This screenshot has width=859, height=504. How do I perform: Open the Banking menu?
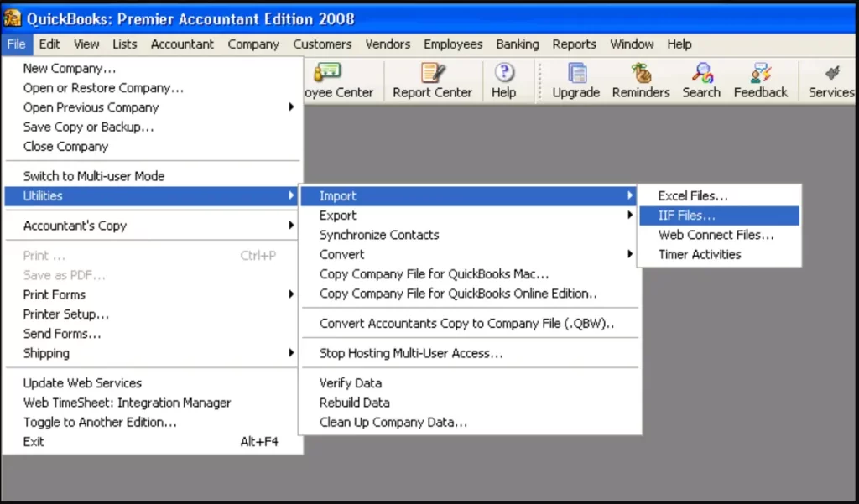pos(518,44)
